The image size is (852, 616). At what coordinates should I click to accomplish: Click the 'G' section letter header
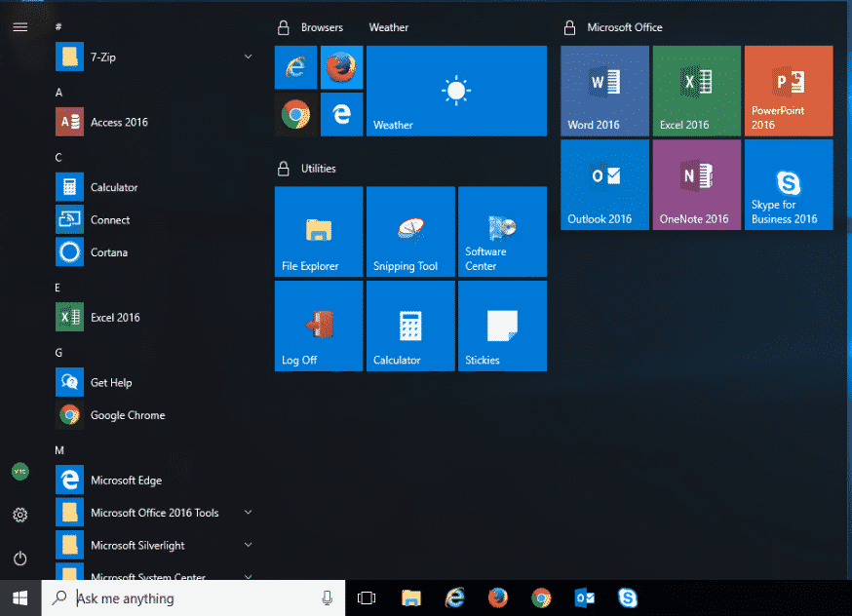pyautogui.click(x=58, y=353)
